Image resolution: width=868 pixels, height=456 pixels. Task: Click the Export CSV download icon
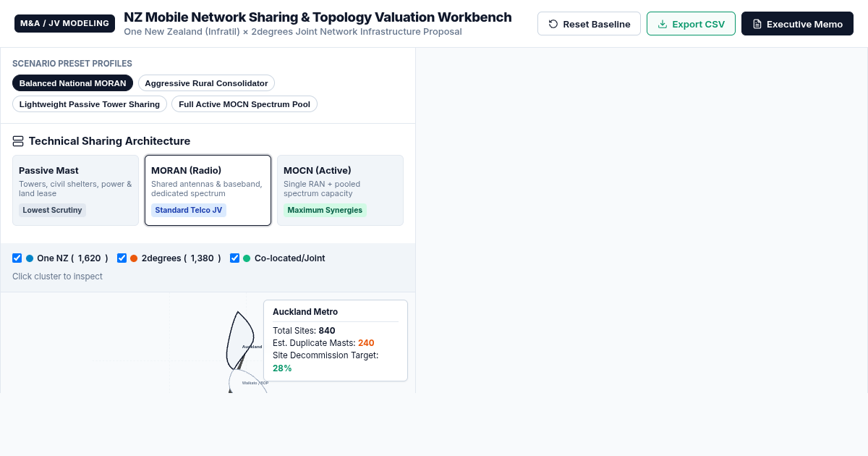663,24
